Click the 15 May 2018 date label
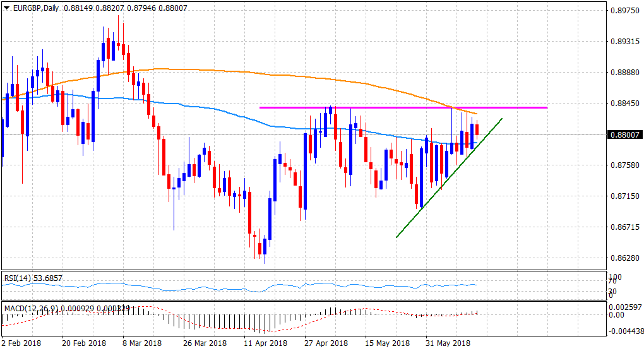The height and width of the screenshot is (351, 644). click(386, 343)
